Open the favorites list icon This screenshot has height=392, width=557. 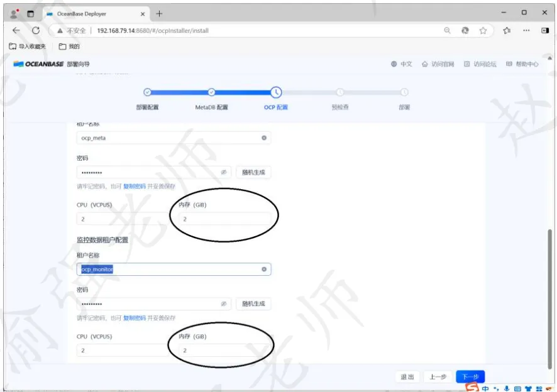(507, 31)
